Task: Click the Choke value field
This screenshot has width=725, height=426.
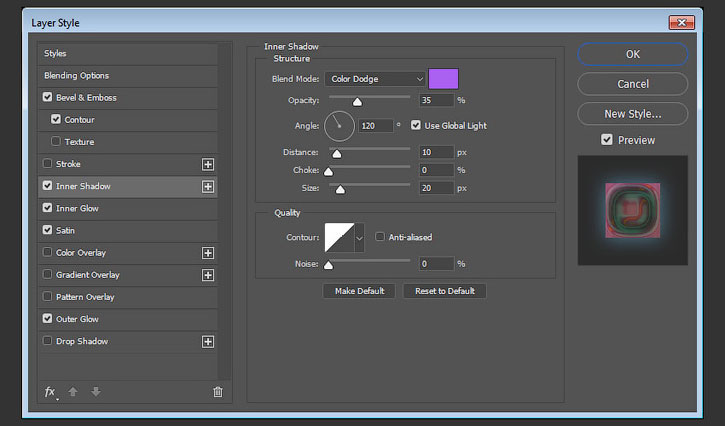Action: 436,170
